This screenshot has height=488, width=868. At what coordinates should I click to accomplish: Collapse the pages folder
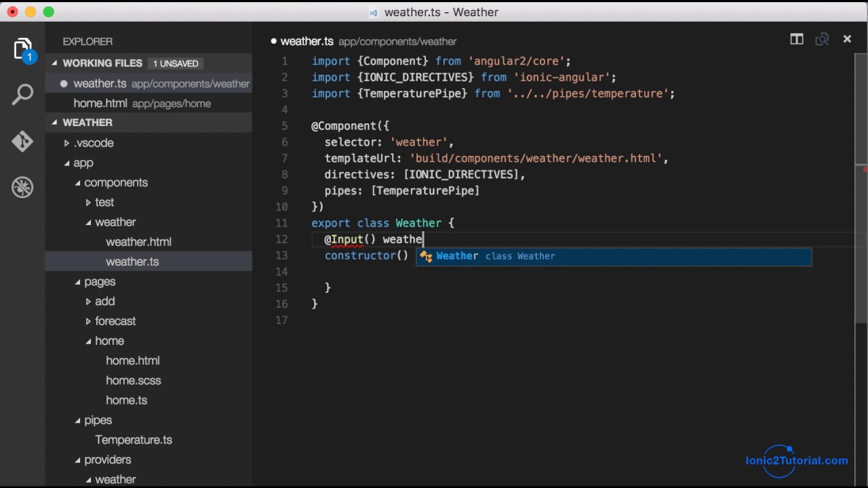(x=77, y=282)
